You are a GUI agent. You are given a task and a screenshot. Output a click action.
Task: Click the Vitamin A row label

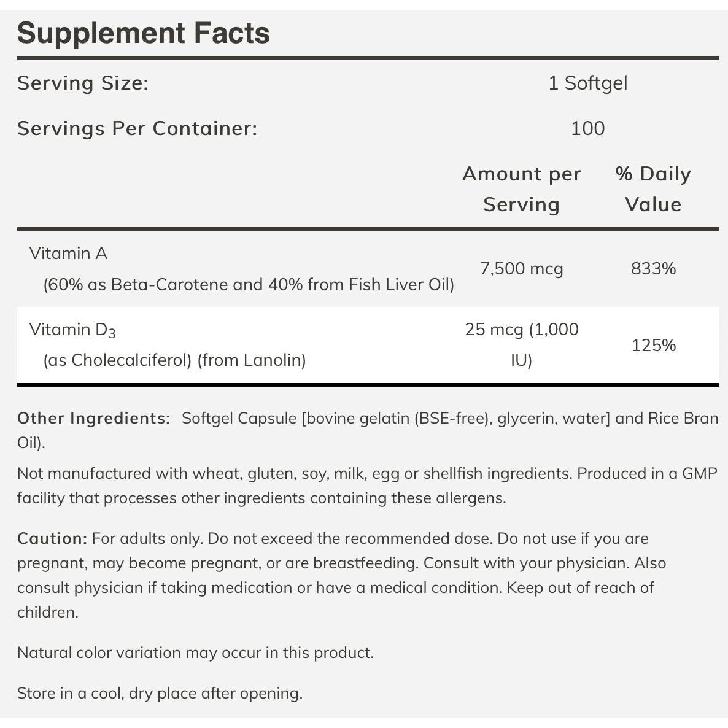click(68, 253)
